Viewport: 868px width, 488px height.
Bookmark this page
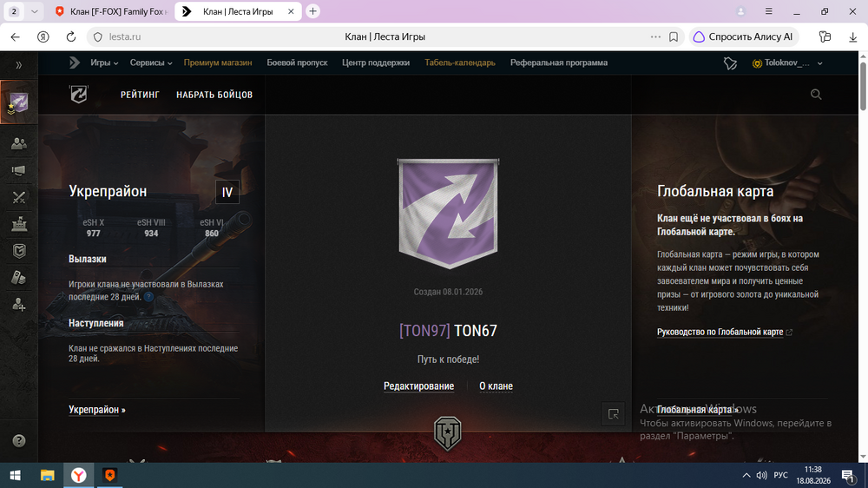point(674,36)
